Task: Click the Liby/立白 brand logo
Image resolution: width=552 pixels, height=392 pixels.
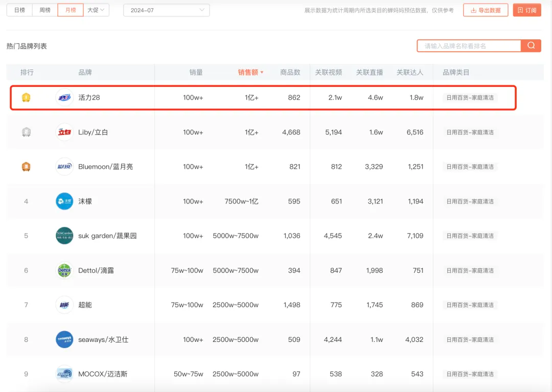Action: 64,132
